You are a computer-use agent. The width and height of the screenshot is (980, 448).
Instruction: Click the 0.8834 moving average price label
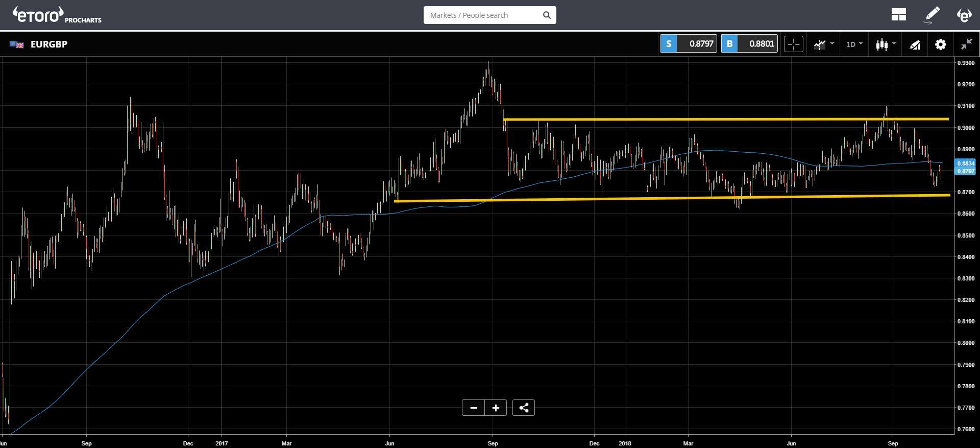coord(965,163)
